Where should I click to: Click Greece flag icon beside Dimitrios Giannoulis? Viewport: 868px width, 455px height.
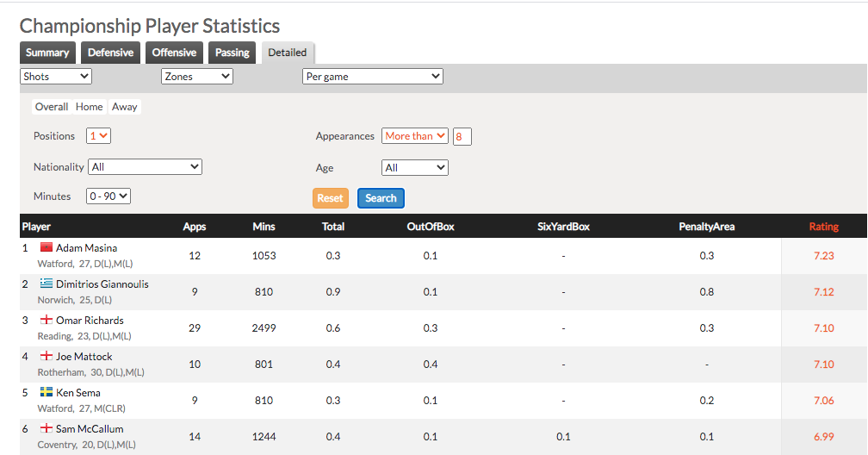(x=46, y=284)
